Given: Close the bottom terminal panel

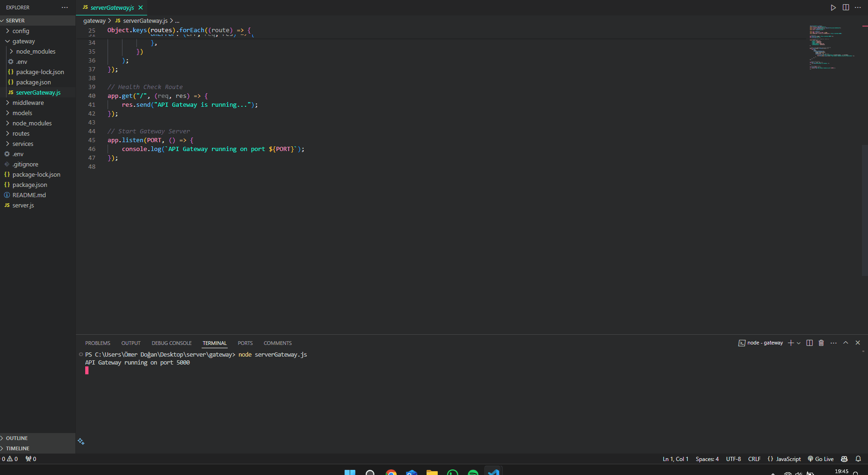Looking at the screenshot, I should coord(858,343).
